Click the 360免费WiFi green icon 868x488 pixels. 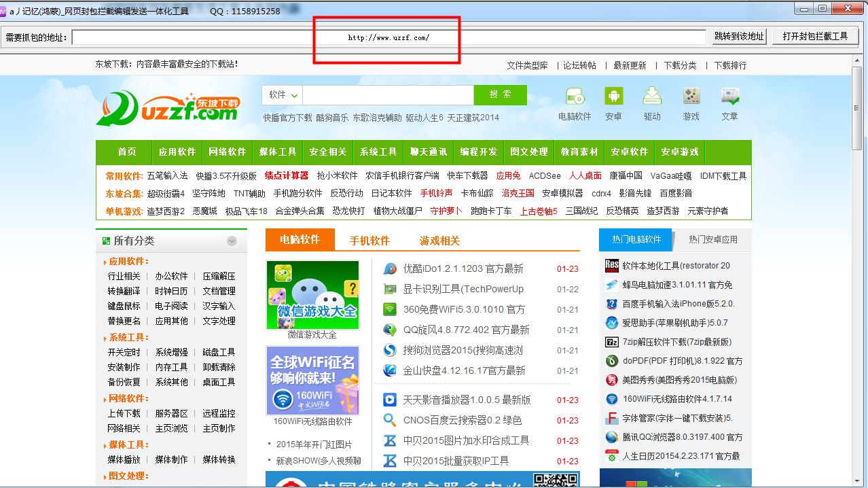click(390, 309)
